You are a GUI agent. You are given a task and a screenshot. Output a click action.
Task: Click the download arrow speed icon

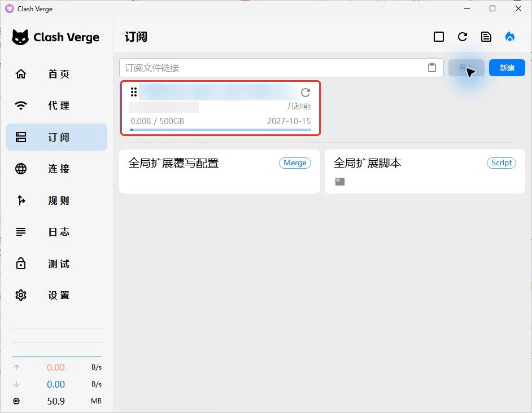point(16,384)
